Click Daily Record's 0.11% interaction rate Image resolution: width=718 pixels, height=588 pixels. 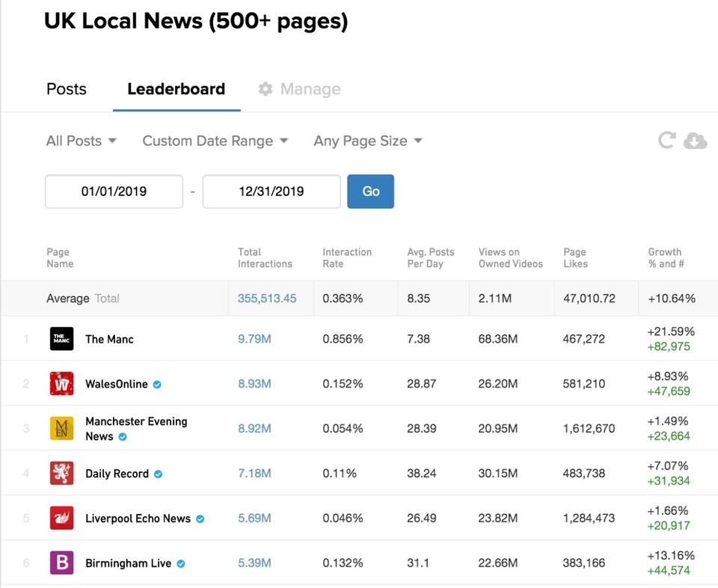coord(340,474)
